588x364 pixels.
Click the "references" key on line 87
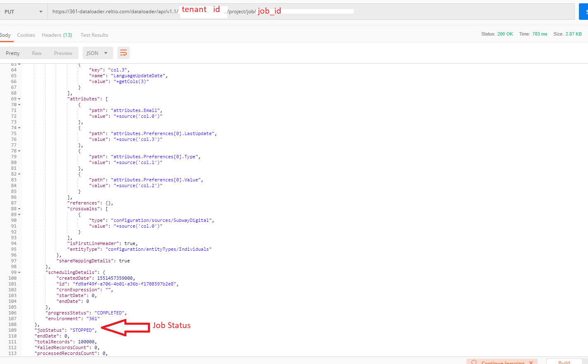click(x=83, y=203)
